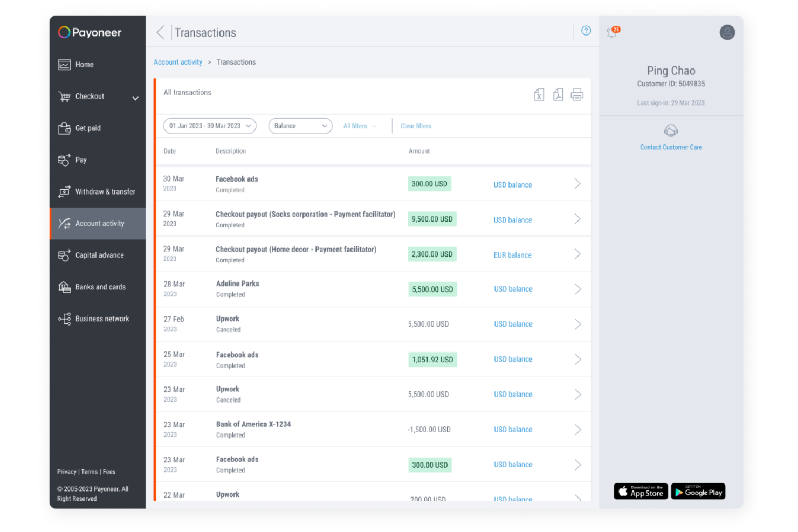Click the Account activity icon

64,224
